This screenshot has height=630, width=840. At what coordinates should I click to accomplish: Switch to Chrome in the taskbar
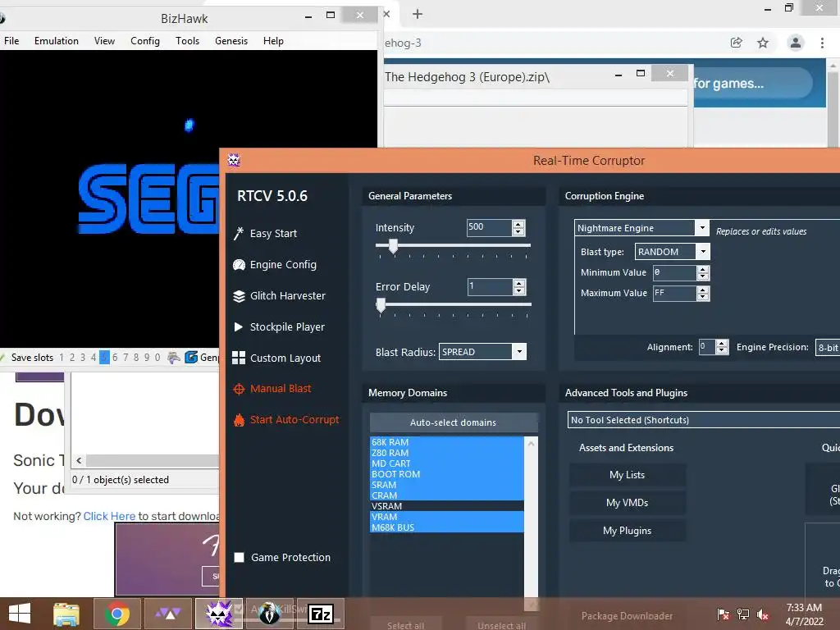coord(116,614)
